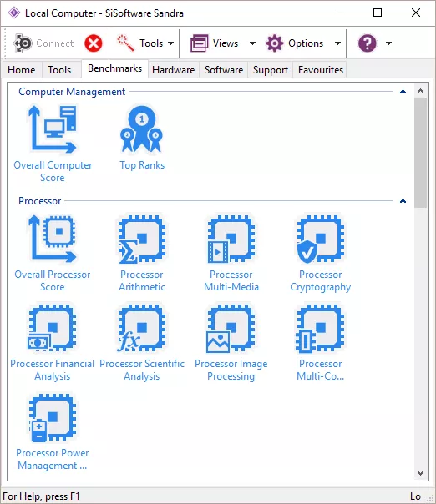Collapse the Processor section chevron
Screen dimensions: 436x504
[403, 201]
